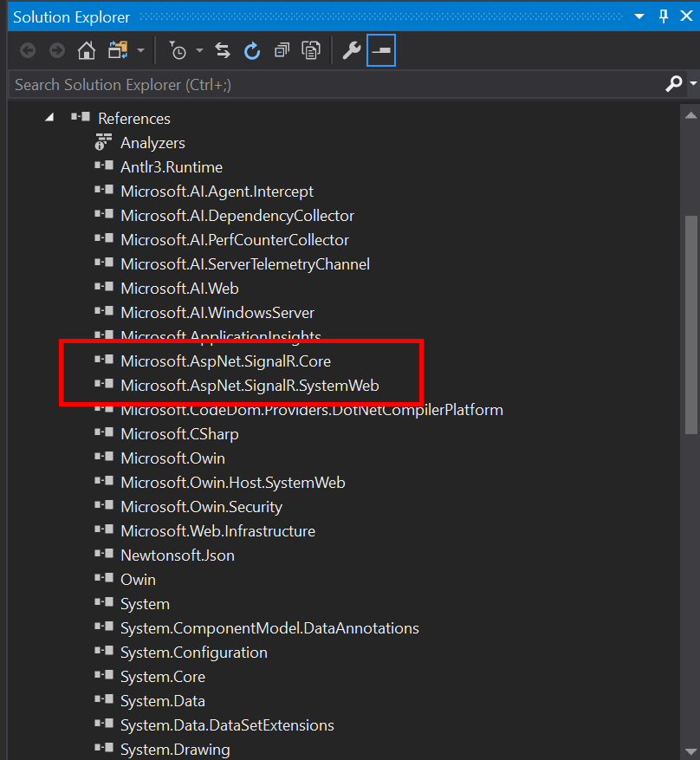Refresh the Solution Explorer
The height and width of the screenshot is (760, 700).
tap(252, 50)
